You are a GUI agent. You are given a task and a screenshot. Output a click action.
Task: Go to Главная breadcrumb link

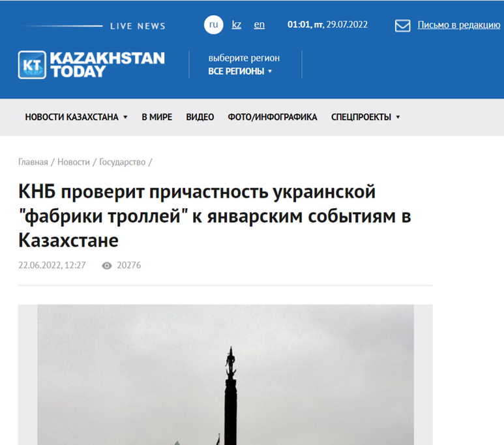coord(33,162)
